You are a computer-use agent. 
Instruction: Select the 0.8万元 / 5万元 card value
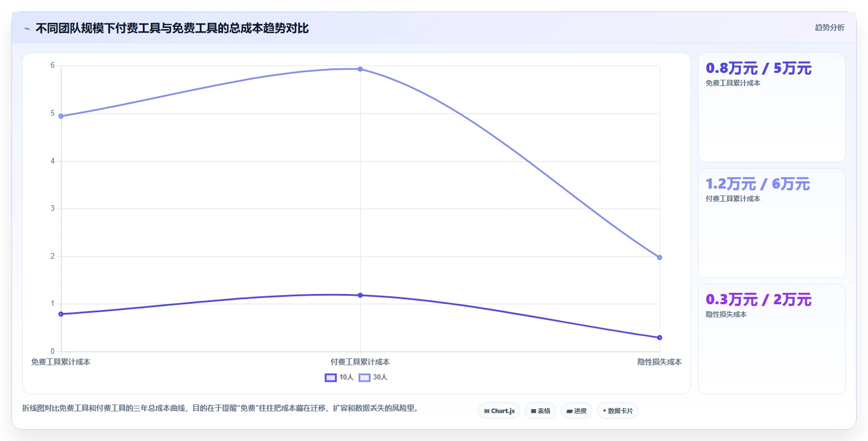point(759,68)
